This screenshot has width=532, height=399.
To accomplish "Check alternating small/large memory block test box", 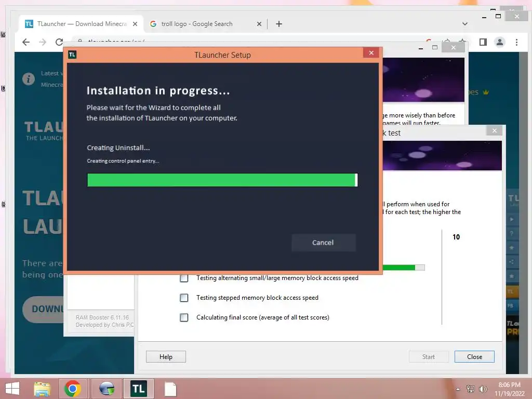I will (184, 278).
